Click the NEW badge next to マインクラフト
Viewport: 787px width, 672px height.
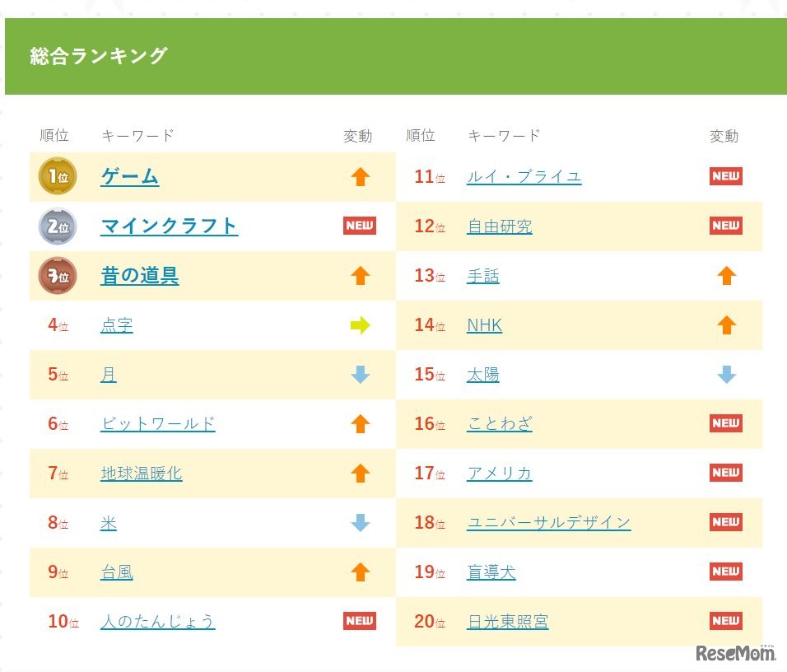359,226
